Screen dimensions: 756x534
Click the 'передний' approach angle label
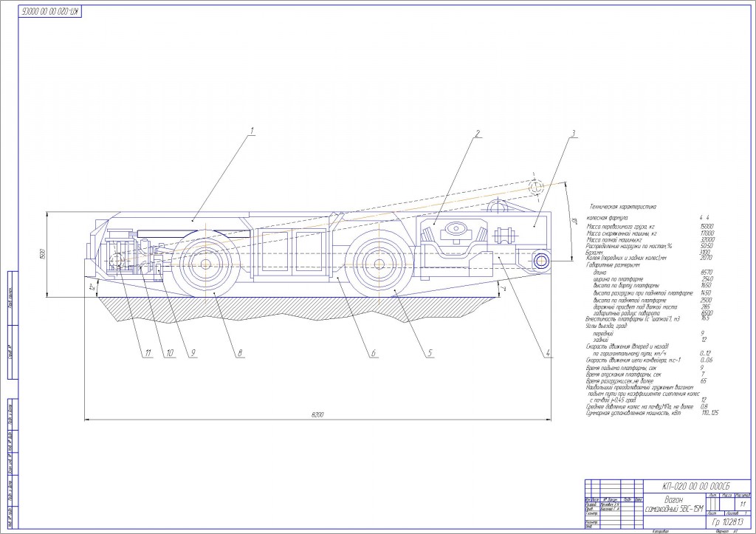point(604,333)
